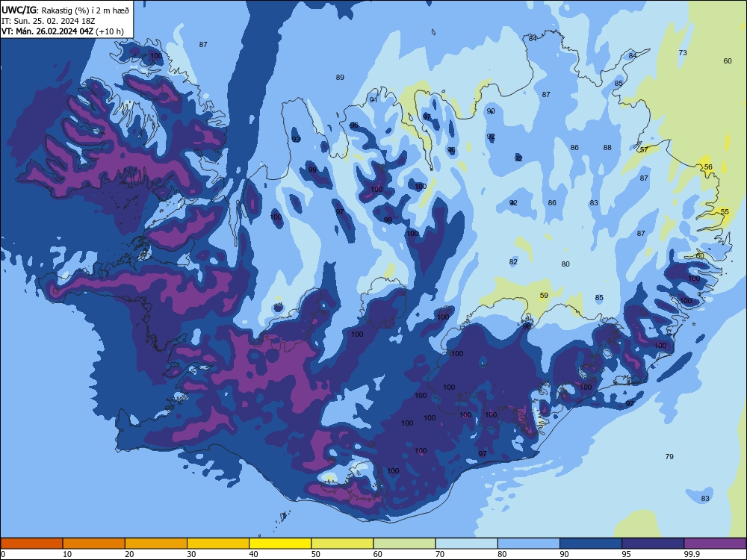Click the humidity value '59' in the yellow patch
Viewport: 747px width, 560px height.
(x=544, y=296)
